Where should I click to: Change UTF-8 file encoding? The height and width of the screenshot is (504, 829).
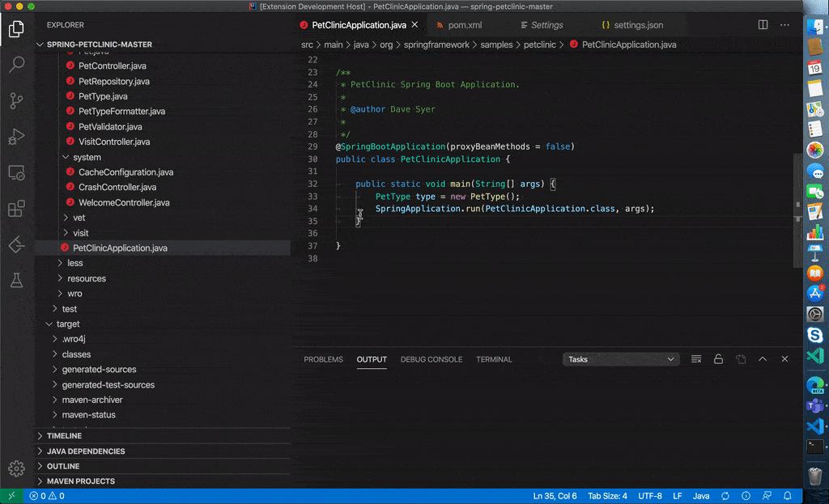650,496
